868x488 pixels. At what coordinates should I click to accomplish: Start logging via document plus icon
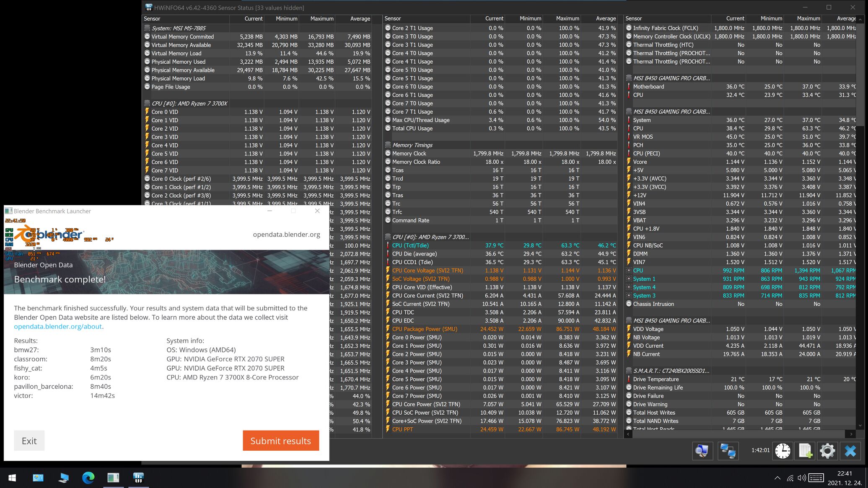pos(805,451)
